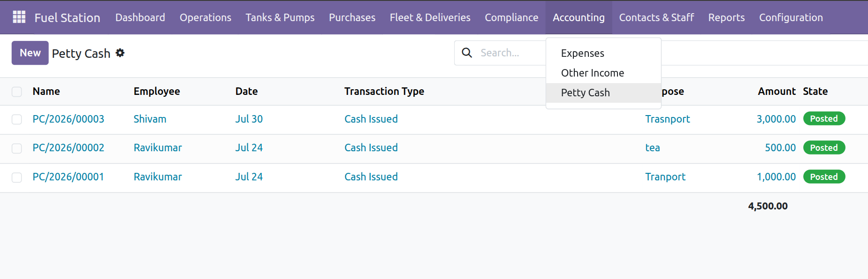Click the Petty Cash gear settings icon
This screenshot has width=868, height=279.
coord(120,53)
